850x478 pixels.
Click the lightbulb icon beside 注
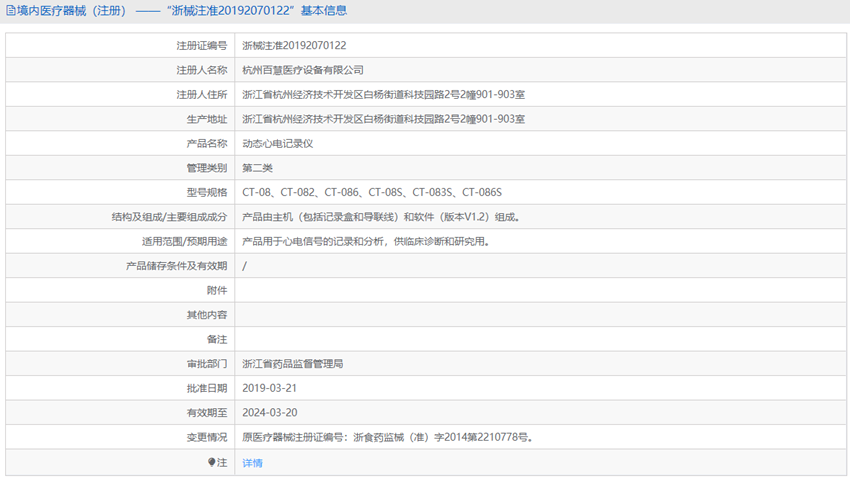coord(211,462)
